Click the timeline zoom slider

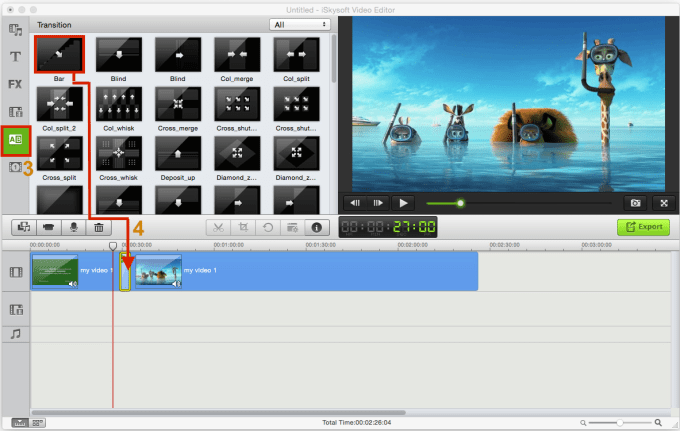pyautogui.click(x=620, y=422)
